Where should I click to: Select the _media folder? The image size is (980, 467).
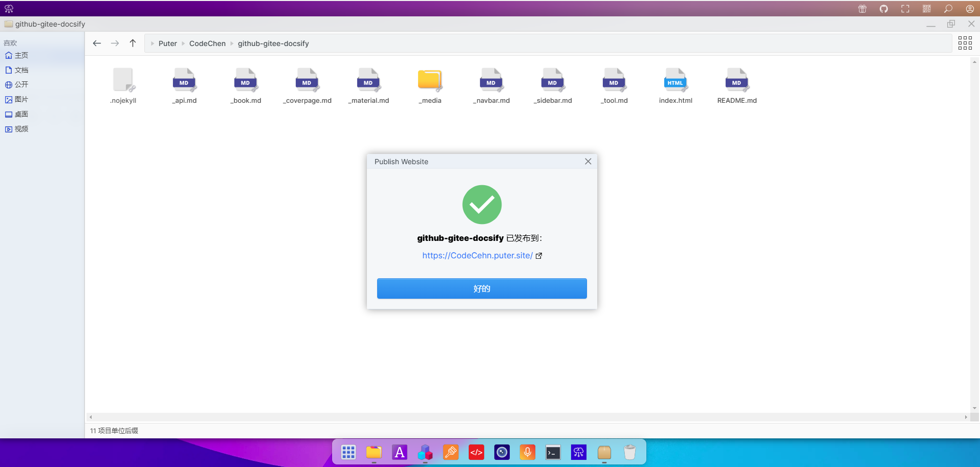tap(430, 86)
